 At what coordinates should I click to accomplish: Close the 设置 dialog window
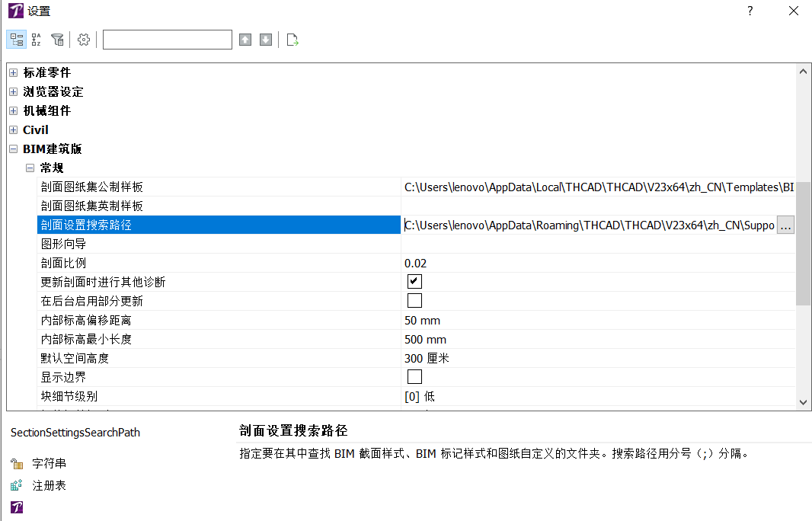tap(794, 11)
